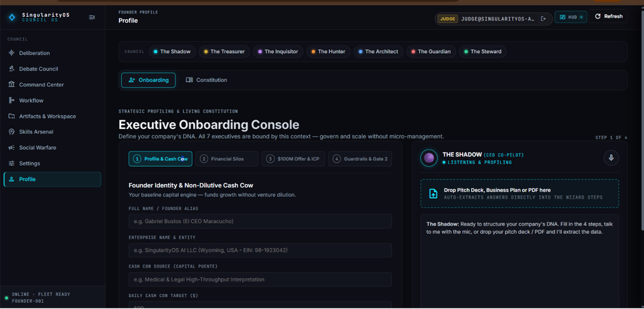Image resolution: width=644 pixels, height=309 pixels.
Task: Select The Treasurer council chip
Action: click(x=224, y=51)
